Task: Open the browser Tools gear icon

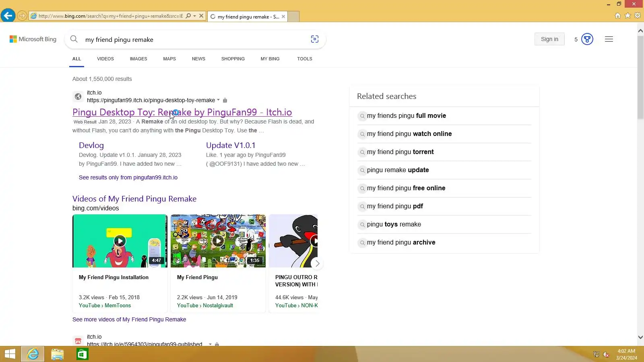Action: pos(638,16)
